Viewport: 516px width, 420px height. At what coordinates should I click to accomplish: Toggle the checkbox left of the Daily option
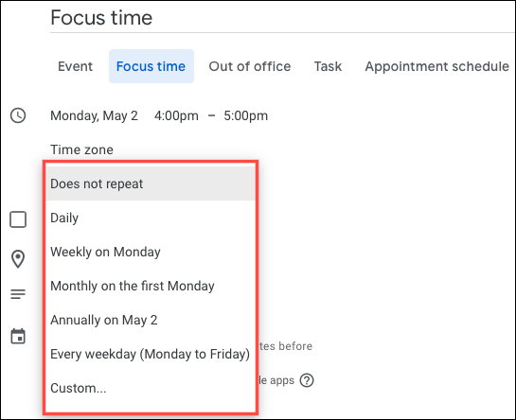point(18,219)
